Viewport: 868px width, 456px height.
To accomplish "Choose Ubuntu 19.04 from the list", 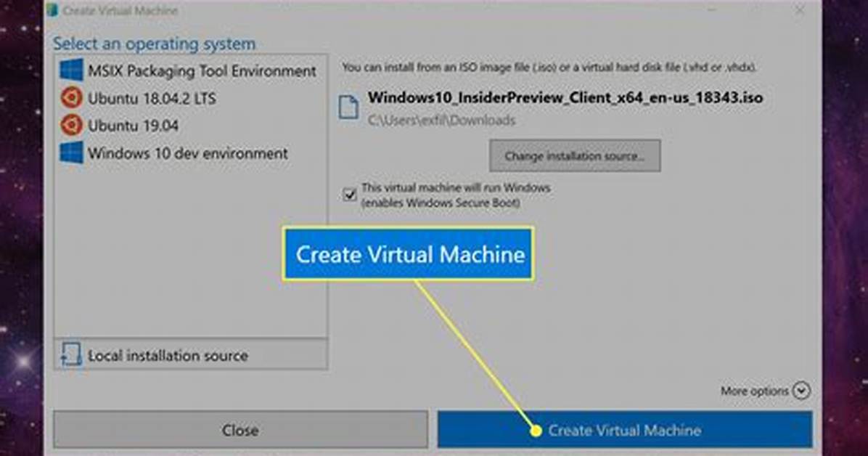I will pos(190,125).
